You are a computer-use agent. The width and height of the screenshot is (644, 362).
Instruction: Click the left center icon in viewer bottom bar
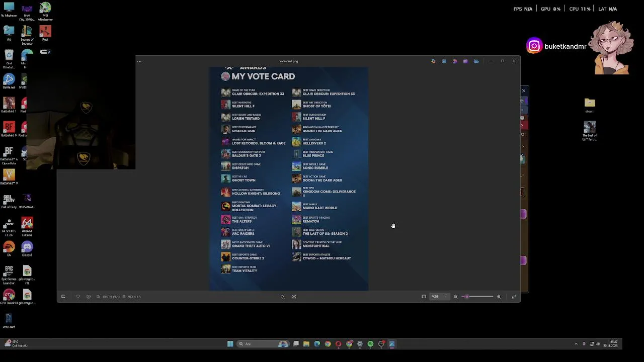click(x=283, y=297)
